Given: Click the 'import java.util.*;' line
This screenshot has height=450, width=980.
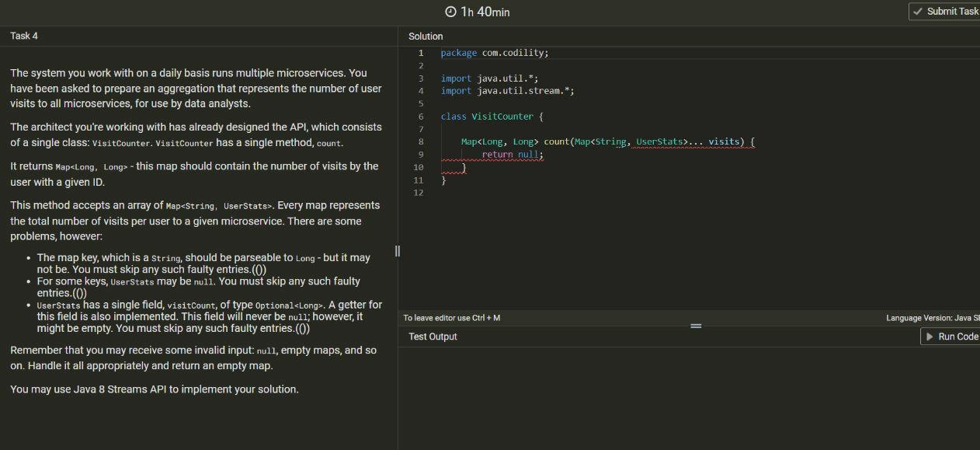Looking at the screenshot, I should pos(489,78).
